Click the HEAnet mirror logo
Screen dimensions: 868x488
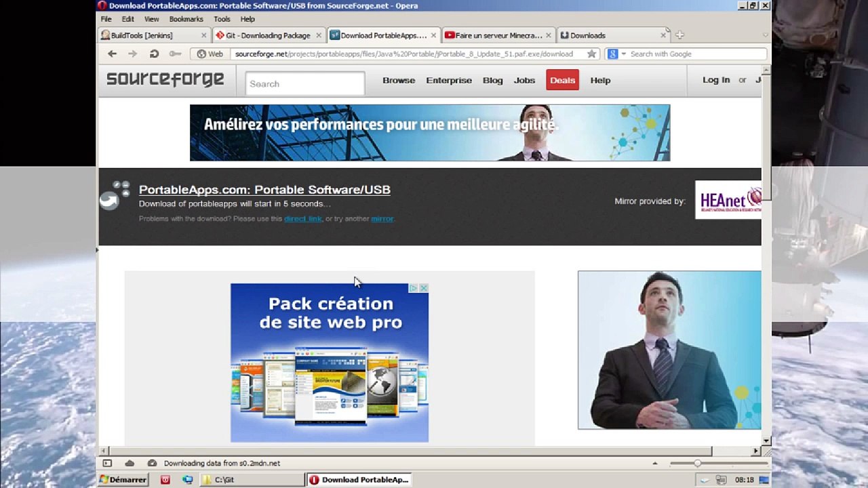pyautogui.click(x=728, y=200)
